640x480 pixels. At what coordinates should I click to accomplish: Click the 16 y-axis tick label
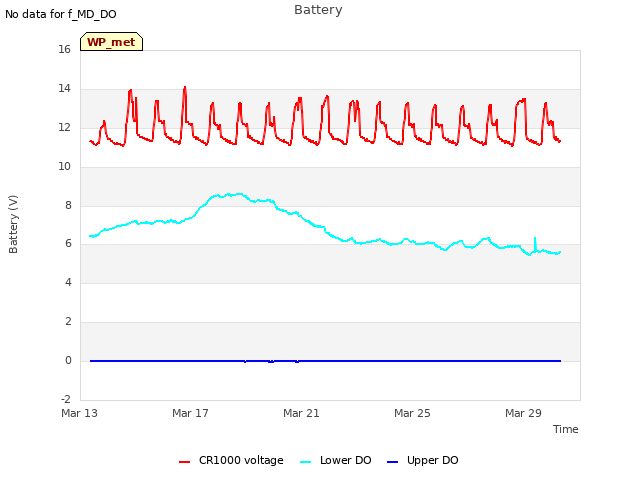(x=64, y=50)
